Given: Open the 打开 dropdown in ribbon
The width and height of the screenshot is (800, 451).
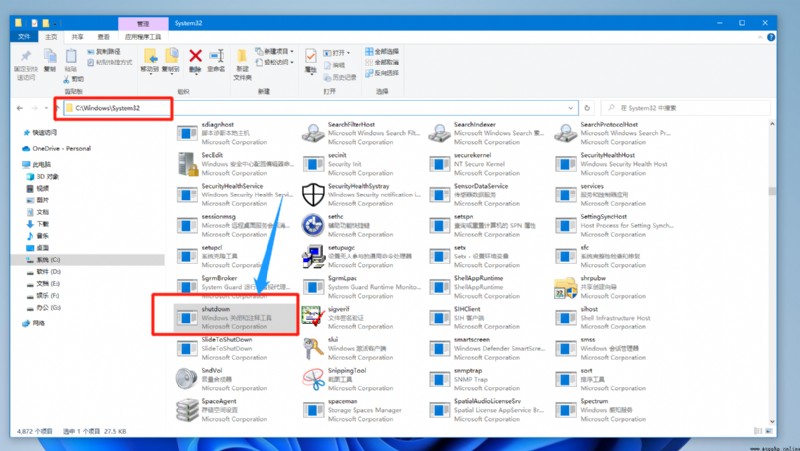Looking at the screenshot, I should click(337, 53).
